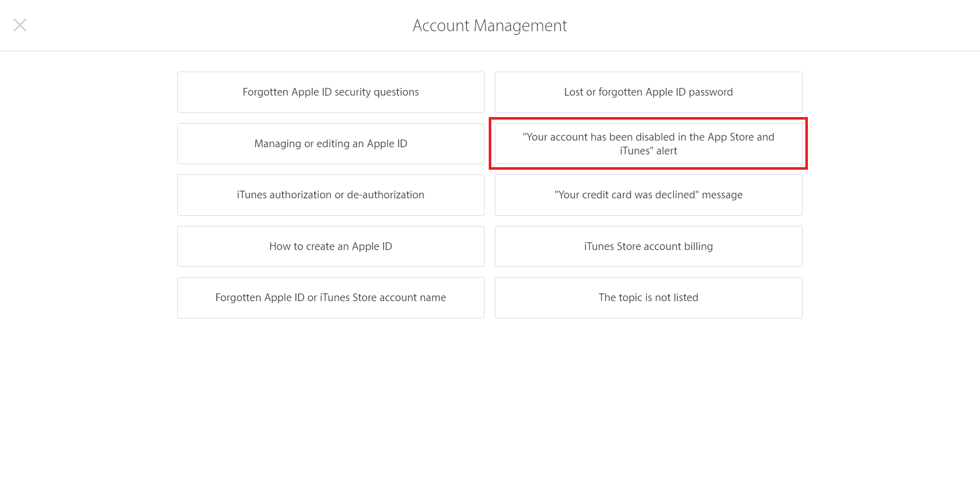This screenshot has height=479, width=980.
Task: Click The topic is not listed
Action: (x=648, y=298)
